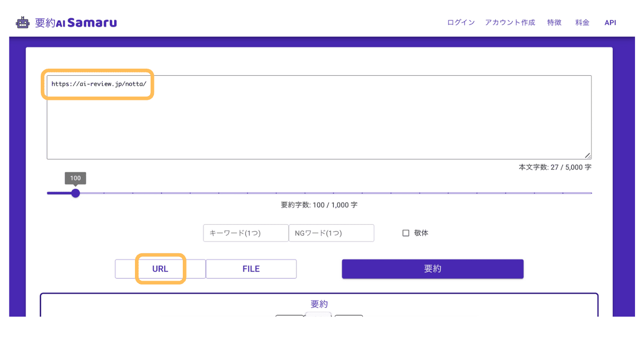The width and height of the screenshot is (644, 337).
Task: Focus the NGワード(1つ) input field
Action: (331, 233)
